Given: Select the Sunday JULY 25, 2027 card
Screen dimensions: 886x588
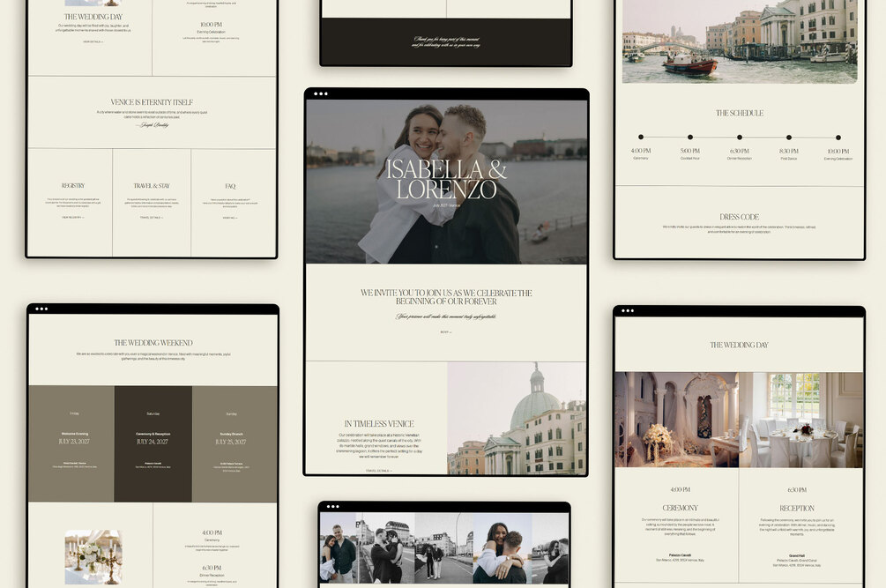Looking at the screenshot, I should tap(235, 444).
